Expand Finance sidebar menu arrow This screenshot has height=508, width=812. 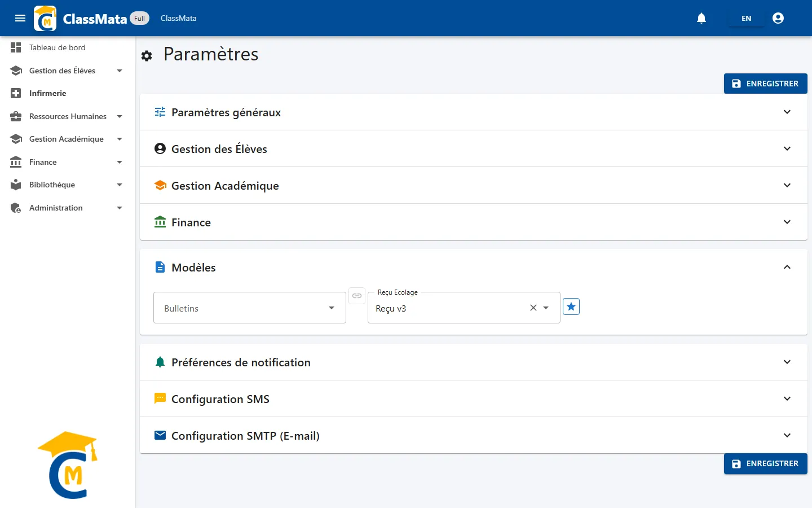coord(120,162)
